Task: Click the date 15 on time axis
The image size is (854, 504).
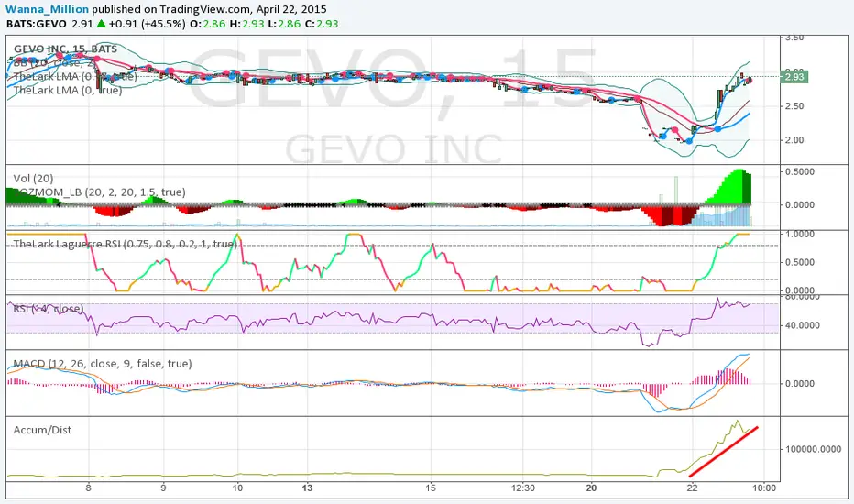Action: (431, 488)
